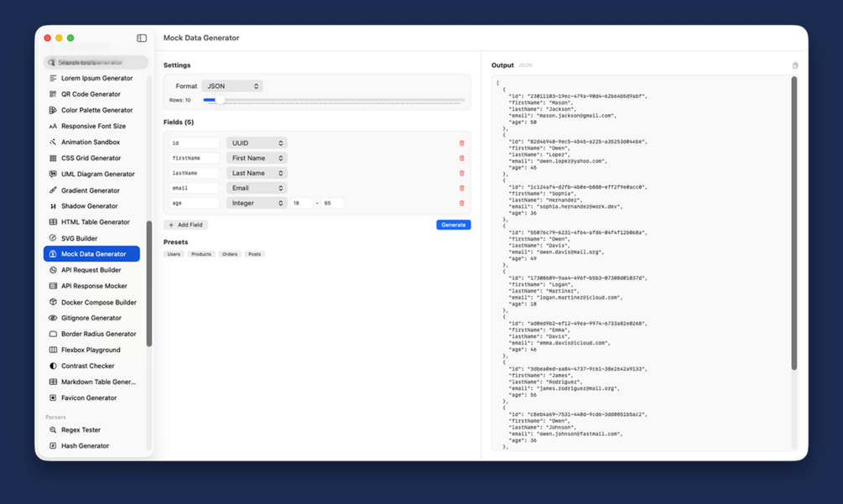The image size is (843, 504).
Task: Apply the Users preset
Action: click(174, 254)
